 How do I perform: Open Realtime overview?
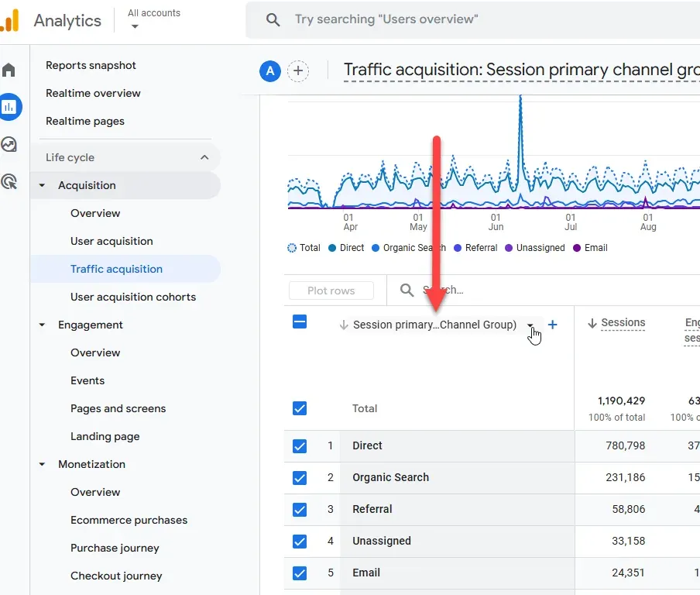click(x=93, y=93)
